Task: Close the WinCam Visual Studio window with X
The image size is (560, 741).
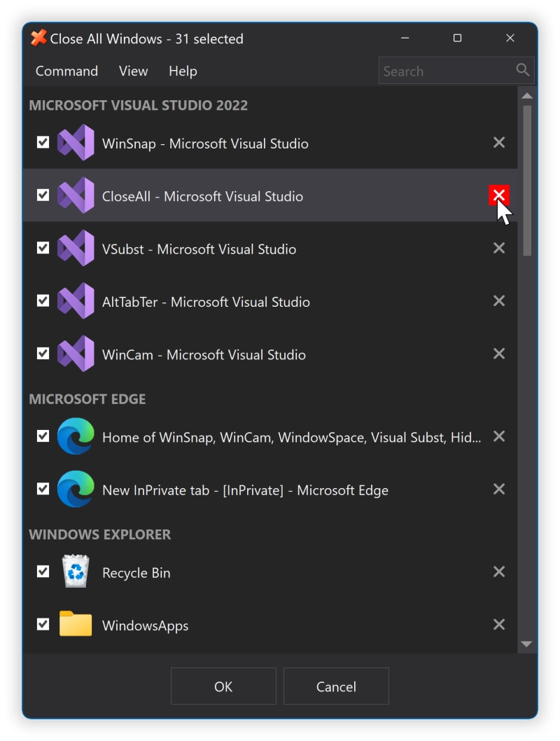Action: pyautogui.click(x=499, y=354)
